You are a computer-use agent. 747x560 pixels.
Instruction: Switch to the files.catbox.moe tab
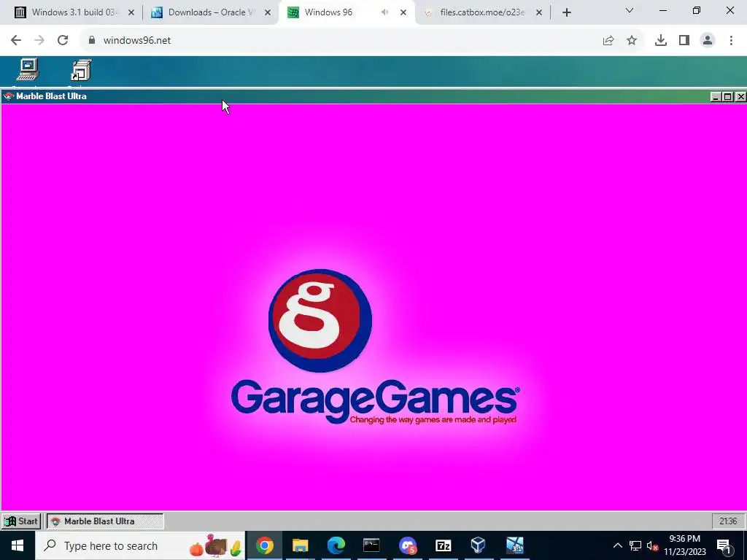coord(481,12)
